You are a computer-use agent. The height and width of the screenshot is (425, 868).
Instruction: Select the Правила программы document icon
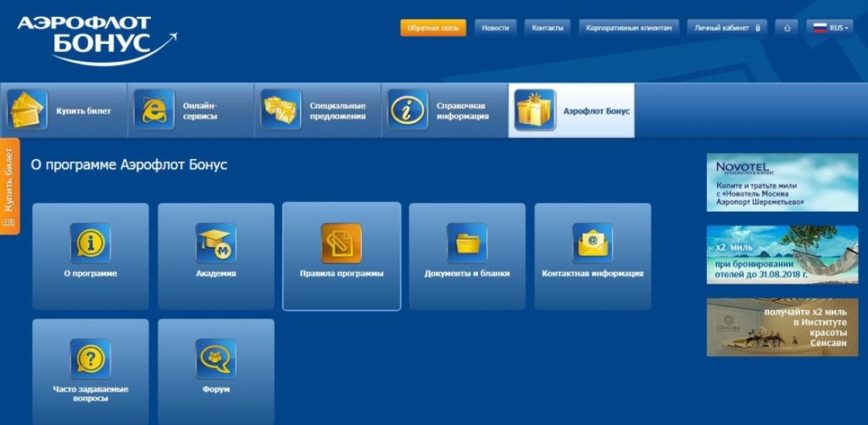[341, 244]
